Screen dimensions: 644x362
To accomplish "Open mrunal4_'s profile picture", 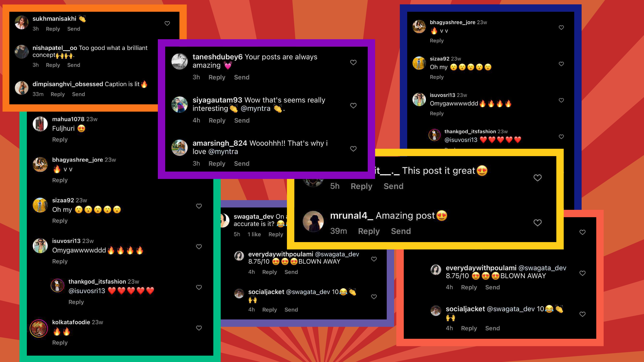I will pyautogui.click(x=313, y=221).
